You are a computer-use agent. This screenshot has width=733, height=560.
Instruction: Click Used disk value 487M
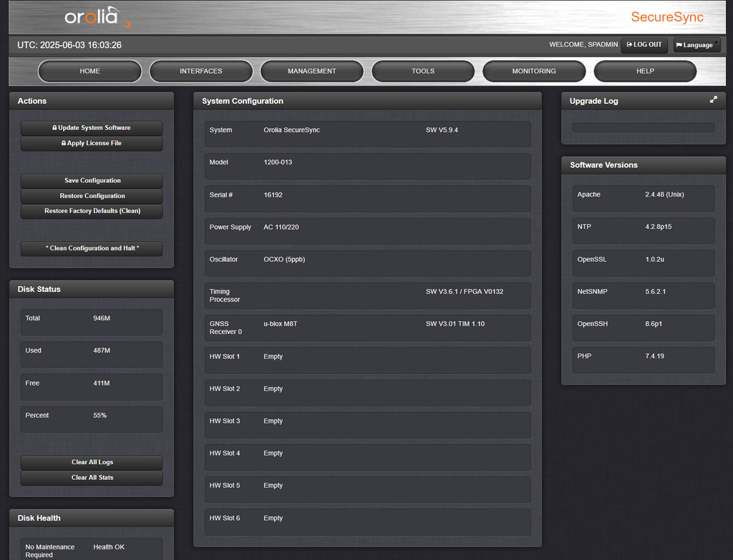click(x=102, y=350)
